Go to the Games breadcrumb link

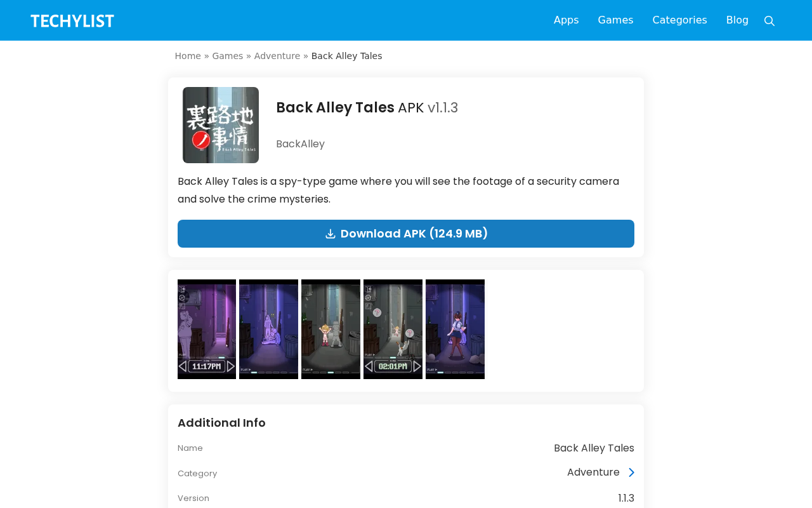tap(228, 56)
